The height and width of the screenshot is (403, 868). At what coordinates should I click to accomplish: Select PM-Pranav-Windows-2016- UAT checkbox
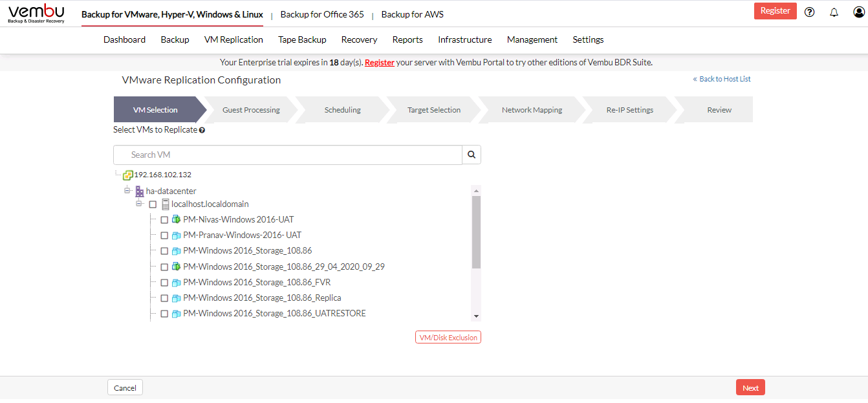[164, 235]
